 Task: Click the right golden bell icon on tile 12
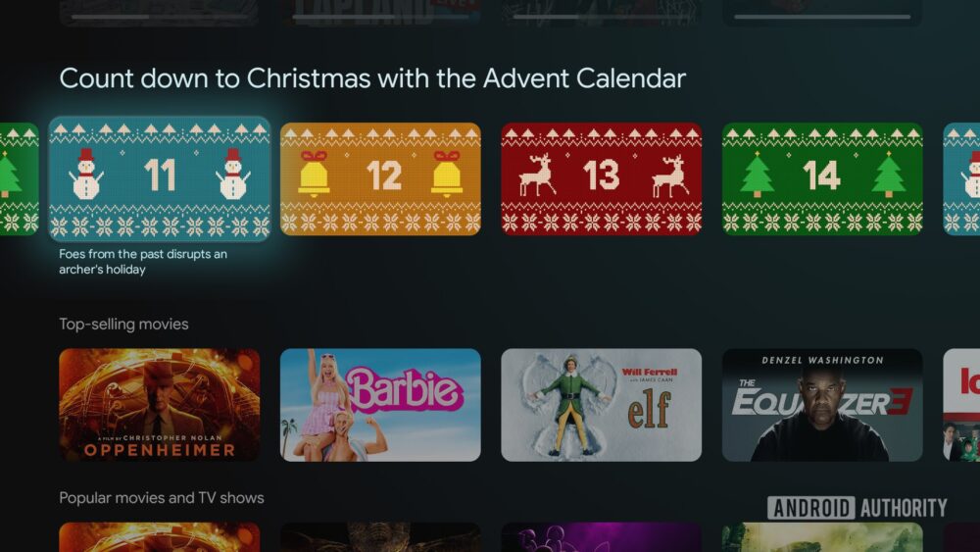tap(446, 174)
